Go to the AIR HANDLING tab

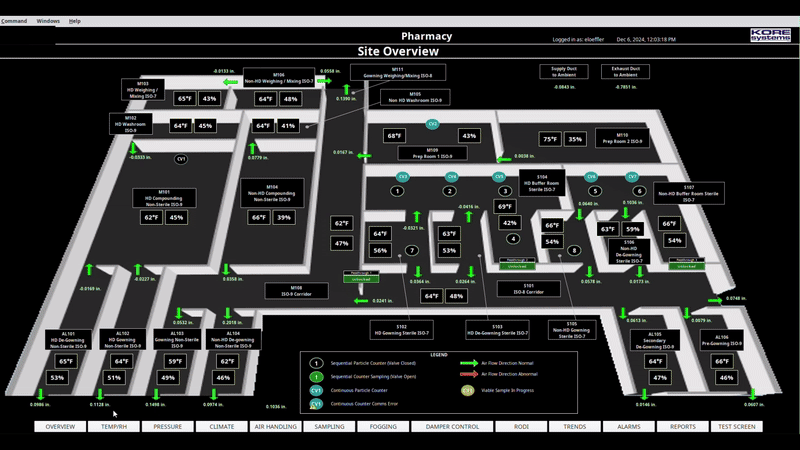275,426
